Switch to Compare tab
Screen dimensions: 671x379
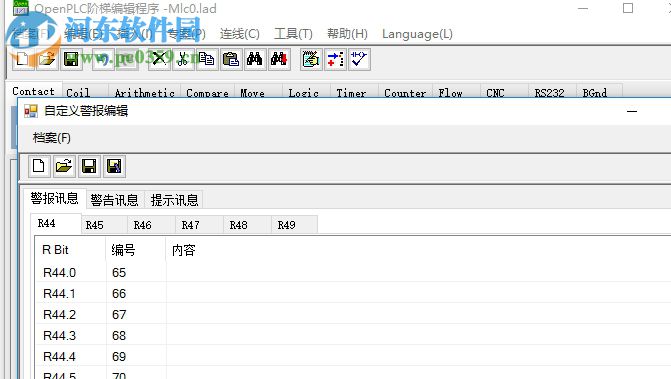[207, 92]
